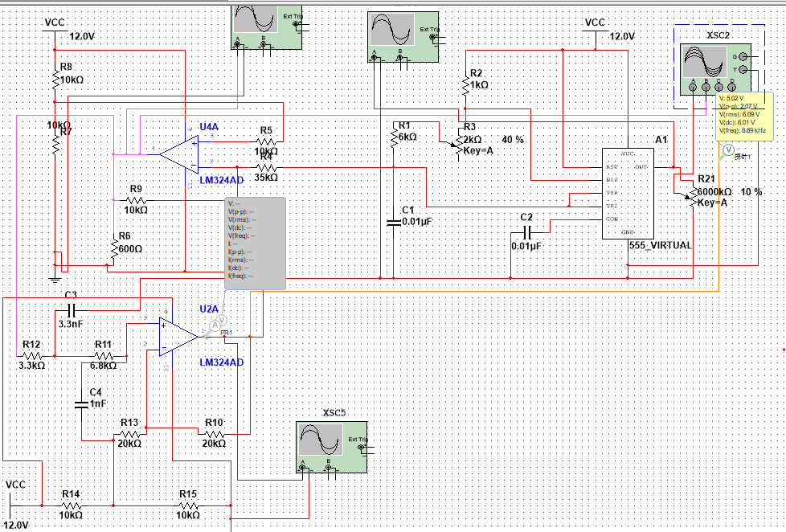Click the 'XSC5' instrument label

point(334,412)
